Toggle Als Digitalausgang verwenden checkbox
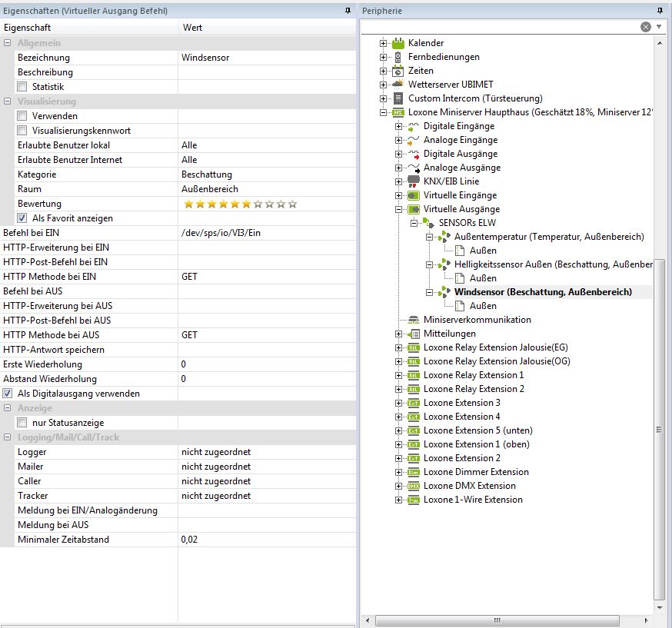Viewport: 672px width, 628px height. pos(8,394)
